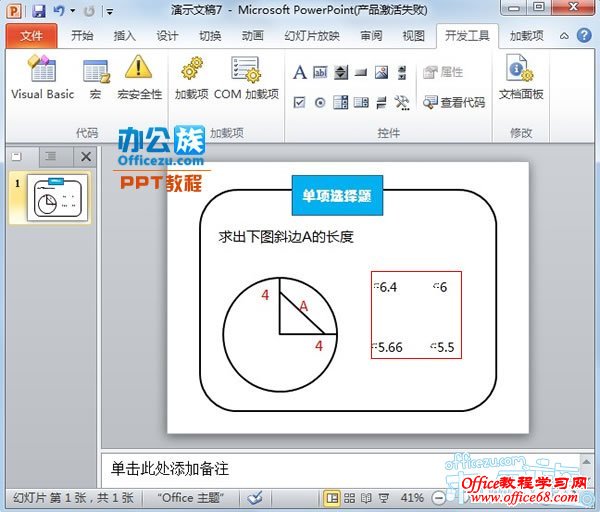This screenshot has height=512, width=600.
Task: Open Macro Security (宏安全性) settings
Action: (139, 78)
